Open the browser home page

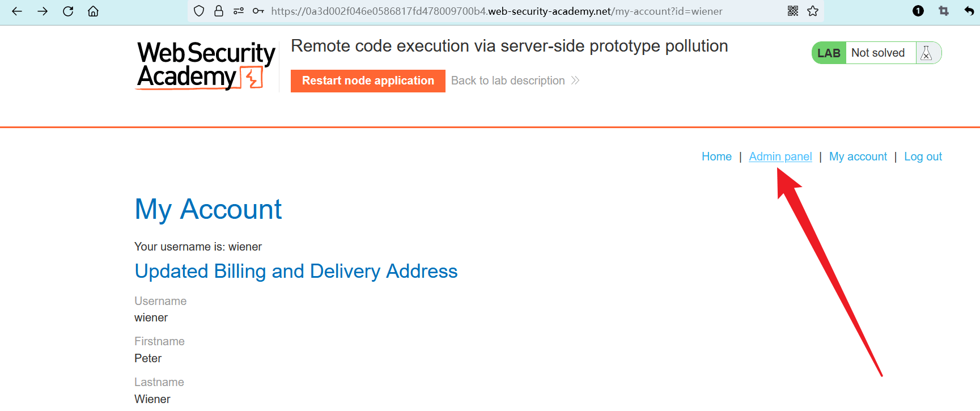93,11
